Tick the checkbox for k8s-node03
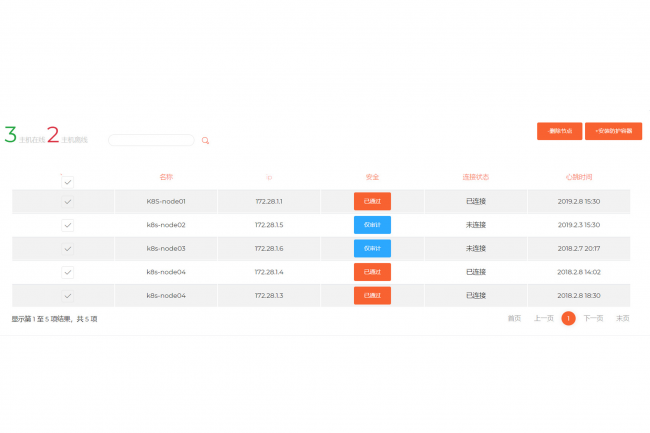The image size is (650, 433). [68, 248]
